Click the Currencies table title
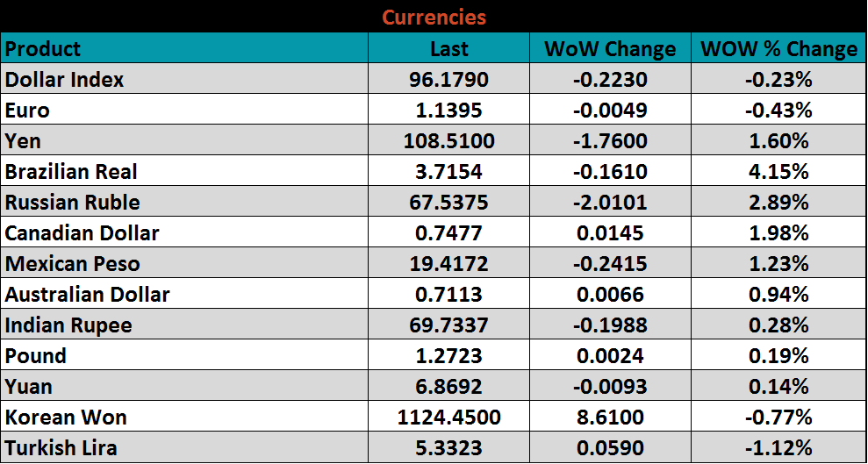 tap(434, 17)
